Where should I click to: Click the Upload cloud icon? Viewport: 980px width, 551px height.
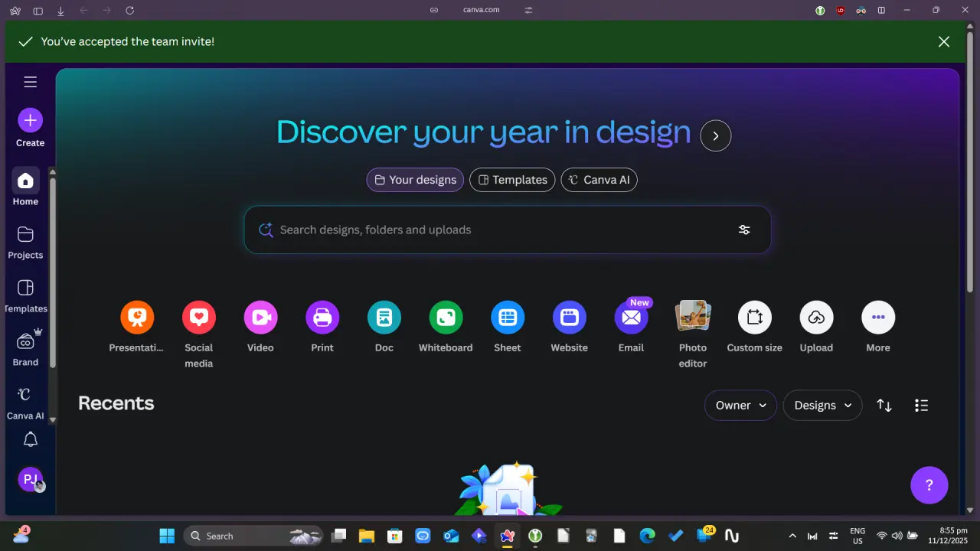[816, 317]
